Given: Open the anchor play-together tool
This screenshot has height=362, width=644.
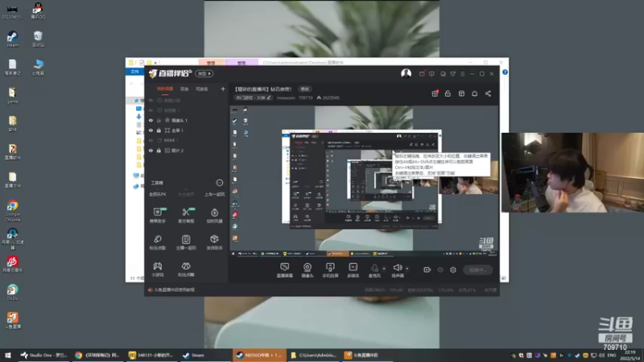Looking at the screenshot, I should (186, 242).
